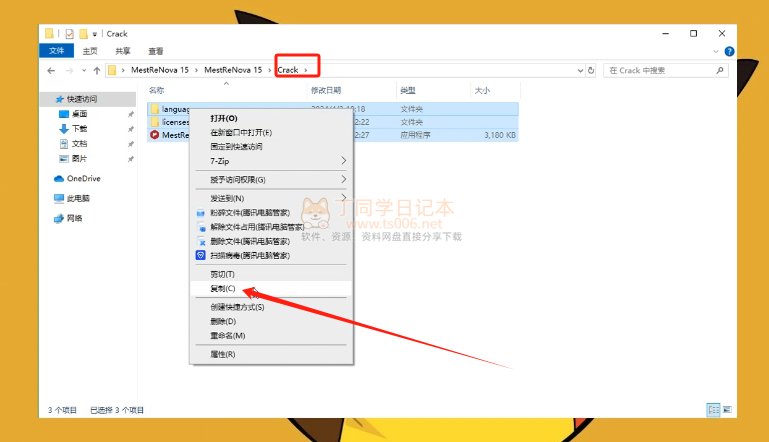Click the pin icon beside 文档
Image resolution: width=769 pixels, height=442 pixels.
[130, 144]
